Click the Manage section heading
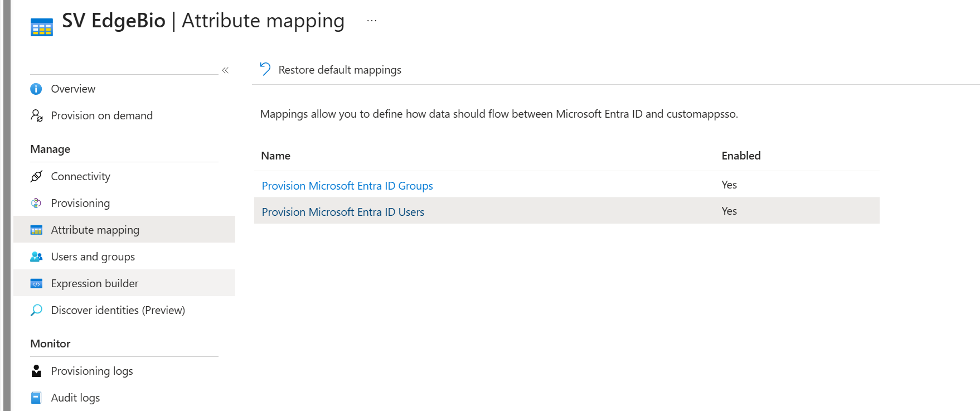The image size is (980, 411). pyautogui.click(x=50, y=149)
